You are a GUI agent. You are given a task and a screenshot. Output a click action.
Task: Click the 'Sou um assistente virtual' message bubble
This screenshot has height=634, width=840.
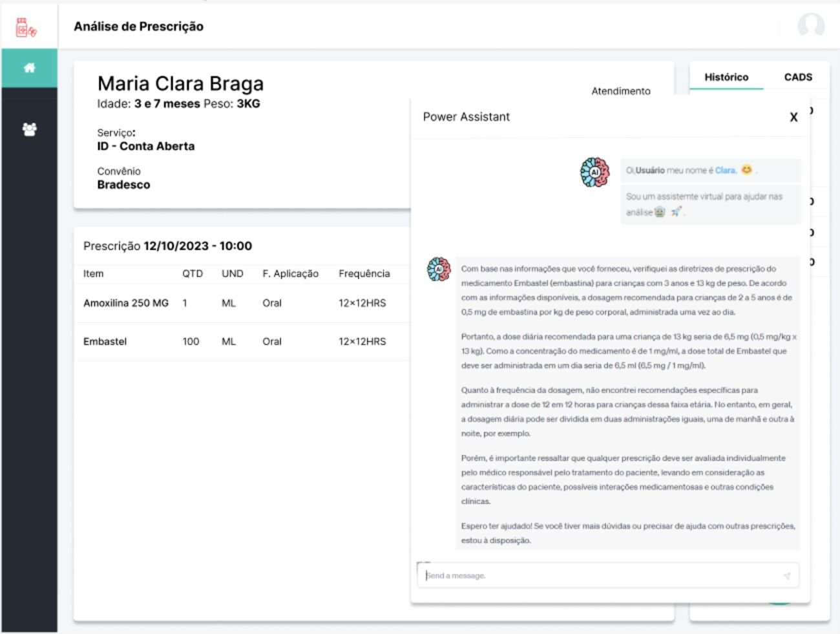(711, 204)
